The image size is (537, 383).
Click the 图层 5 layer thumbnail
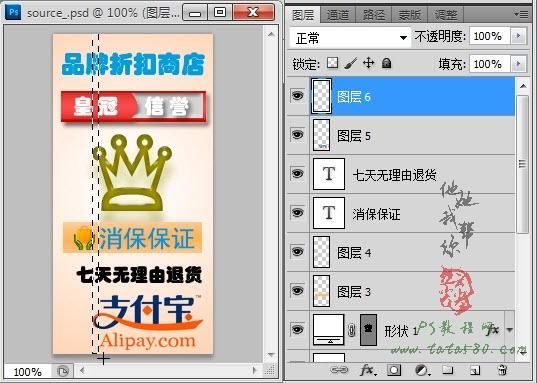321,135
